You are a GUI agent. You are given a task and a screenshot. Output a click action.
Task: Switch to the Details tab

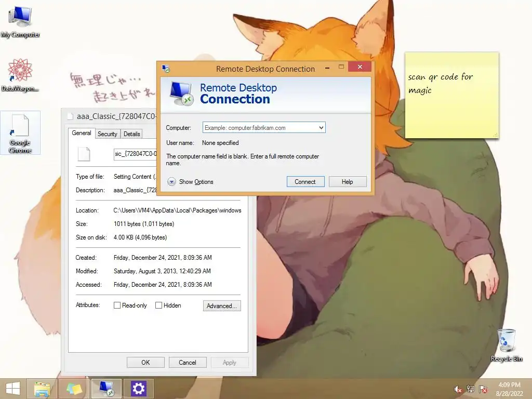click(x=131, y=134)
